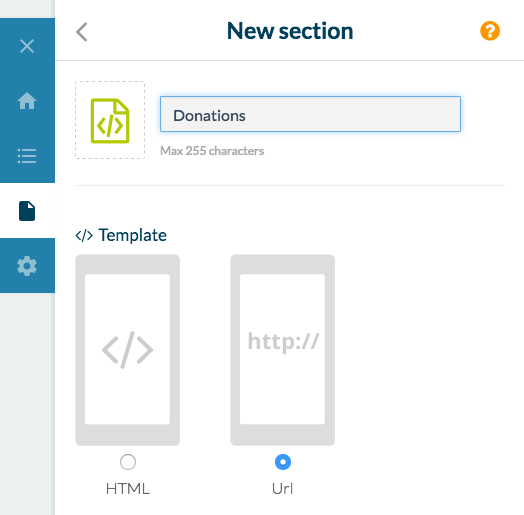Open the Home icon in sidebar
The image size is (524, 515).
click(x=27, y=101)
